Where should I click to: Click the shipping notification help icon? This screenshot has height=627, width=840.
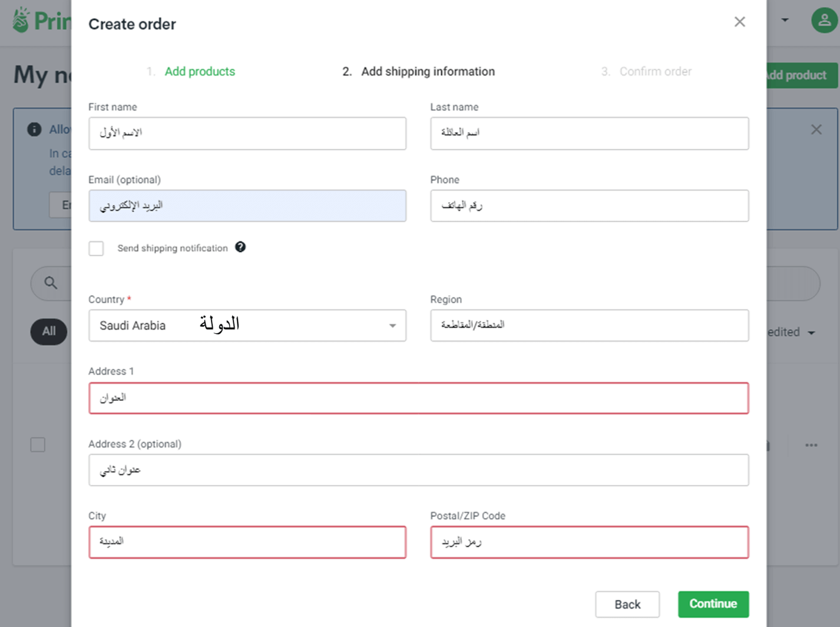pos(240,247)
